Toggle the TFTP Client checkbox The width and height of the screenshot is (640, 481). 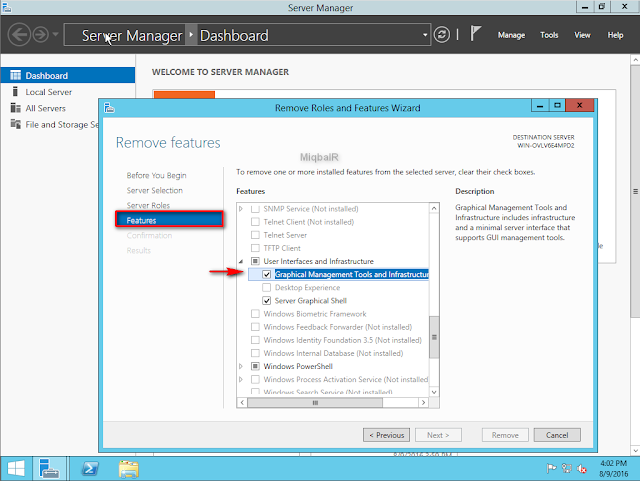(x=255, y=248)
